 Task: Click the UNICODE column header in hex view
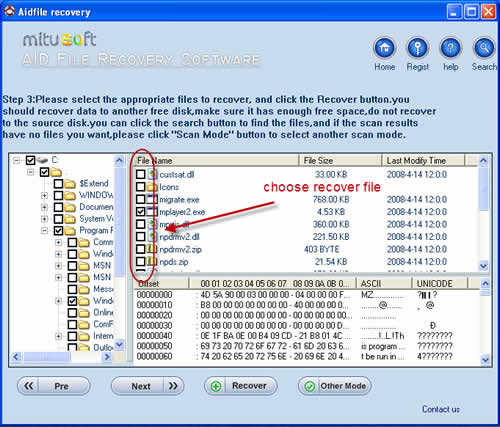point(440,283)
